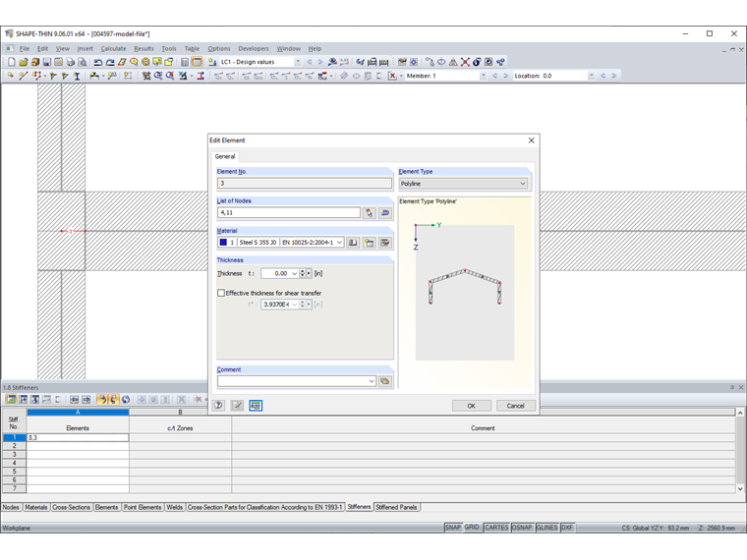The height and width of the screenshot is (560, 747).
Task: Enable effective thickness for shear transfer
Action: coord(221,293)
